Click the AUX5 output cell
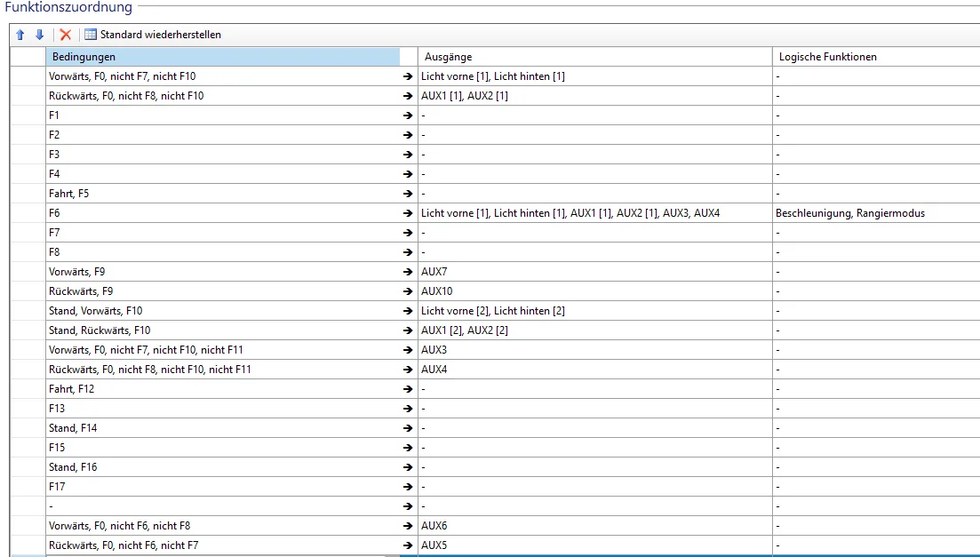Screen dimensions: 980x557 pos(595,545)
